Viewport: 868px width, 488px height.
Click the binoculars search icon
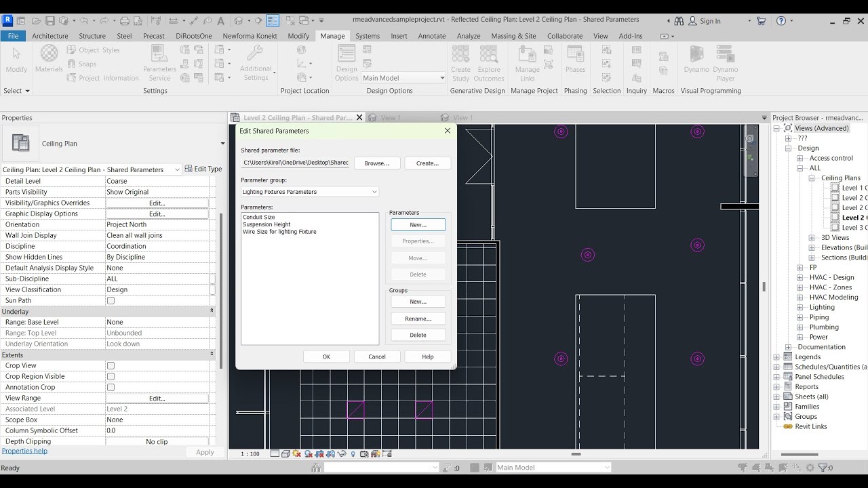point(679,21)
